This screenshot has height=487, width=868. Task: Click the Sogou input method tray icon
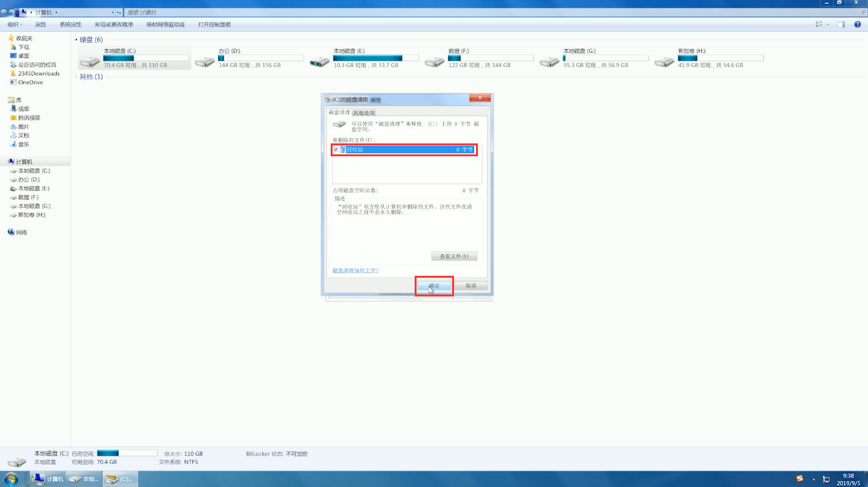(800, 479)
